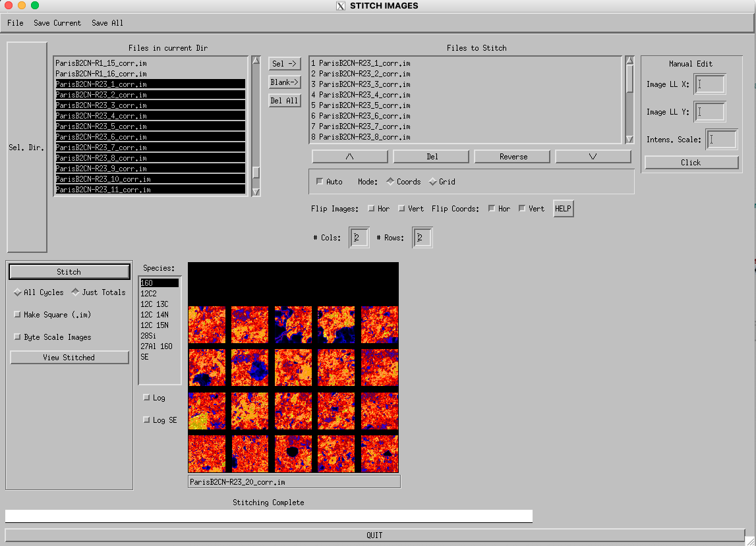Select ParisB2CN-R1_16_corr.im in file list
Screen dimensions: 756x546
coord(101,74)
